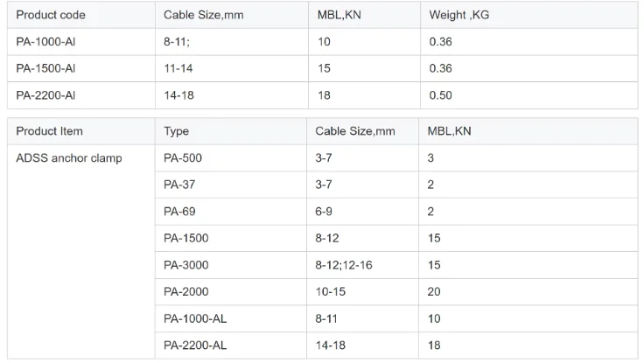Click the PA-37 type cell
This screenshot has width=644, height=363.
(178, 185)
